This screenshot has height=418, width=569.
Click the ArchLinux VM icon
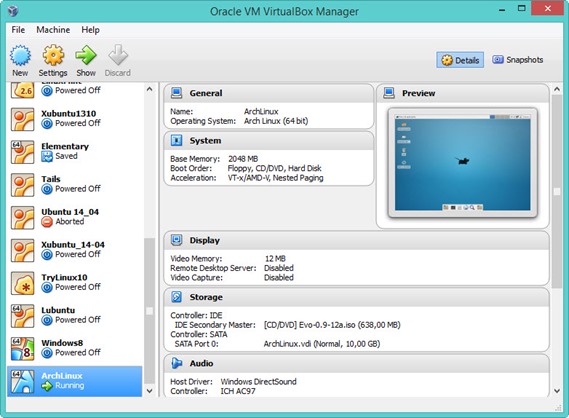22,381
